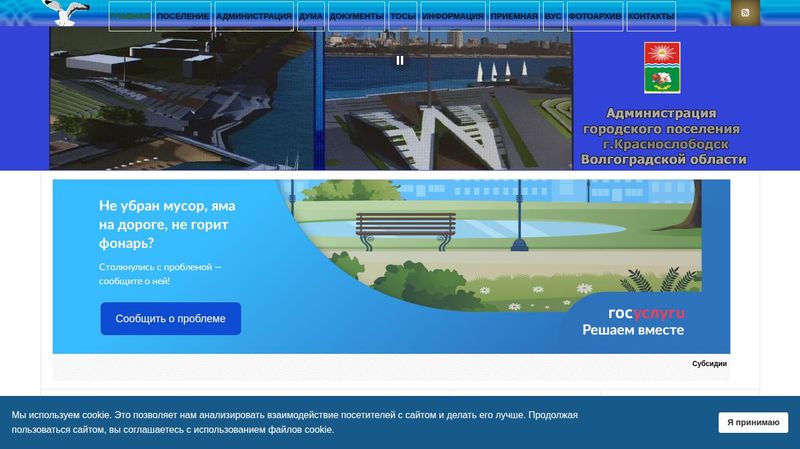Accept cookies with Я принимаю
Image resolution: width=800 pixels, height=449 pixels.
753,422
